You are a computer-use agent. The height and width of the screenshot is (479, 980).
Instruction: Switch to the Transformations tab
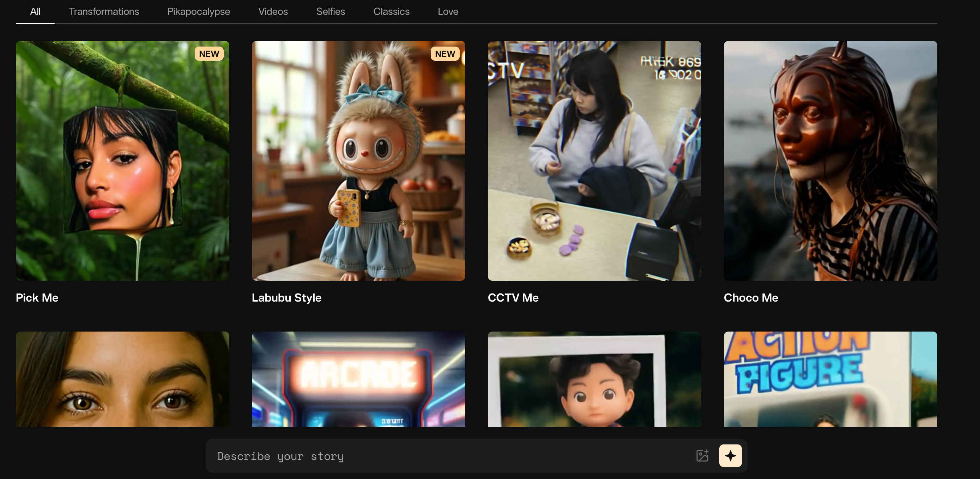click(104, 11)
